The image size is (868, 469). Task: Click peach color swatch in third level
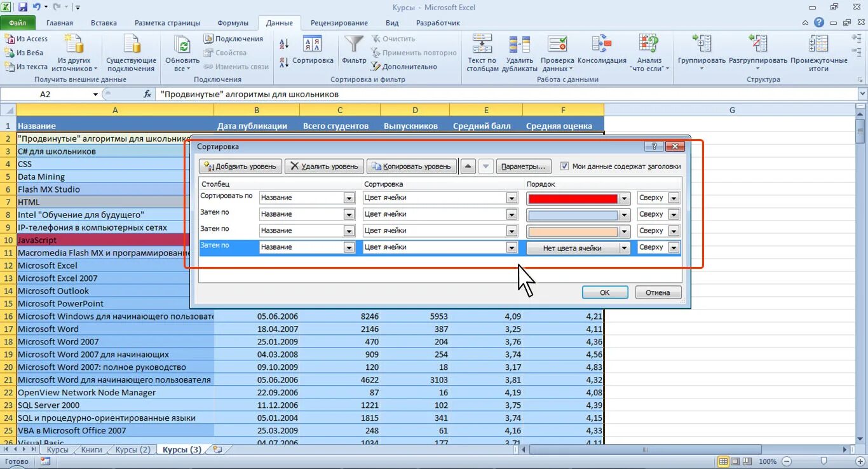(x=573, y=231)
